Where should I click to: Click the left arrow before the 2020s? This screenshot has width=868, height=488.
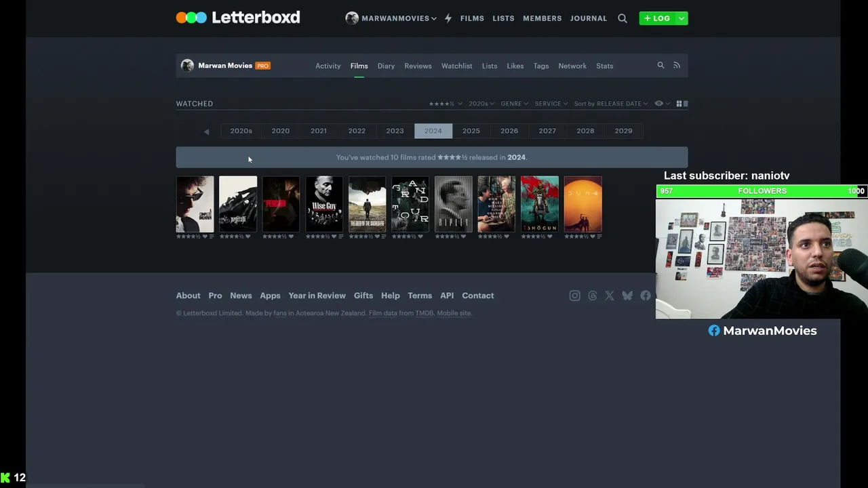click(x=207, y=131)
